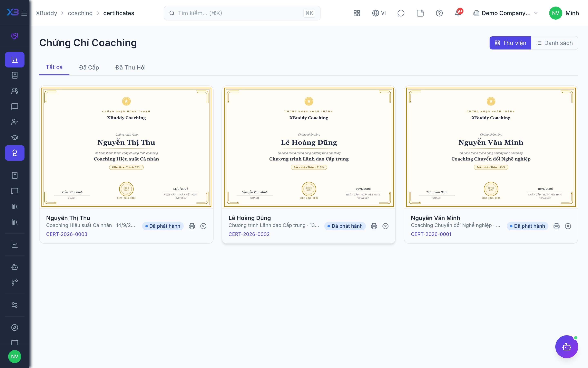Select the Đã Cấp tab
Screen dimensions: 588x368
point(89,67)
